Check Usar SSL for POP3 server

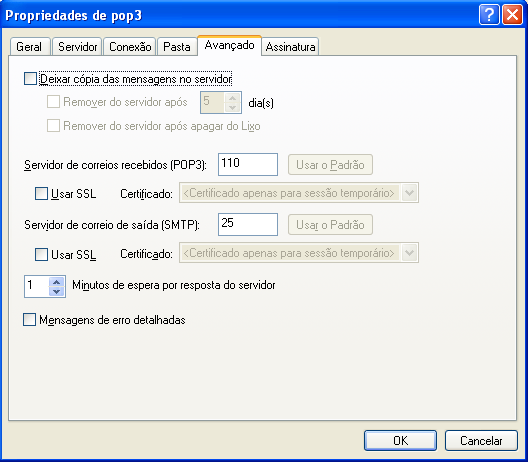pos(41,194)
